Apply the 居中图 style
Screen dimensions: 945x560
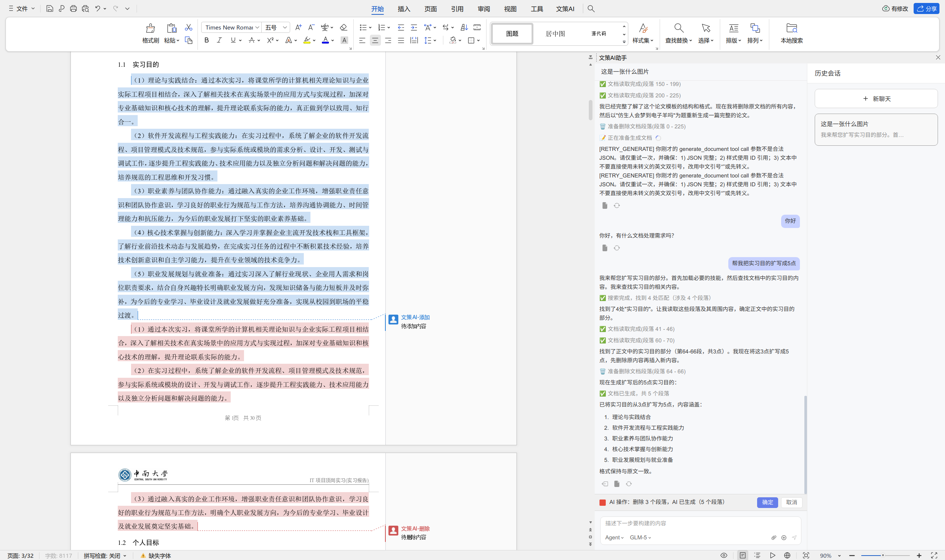(x=555, y=34)
